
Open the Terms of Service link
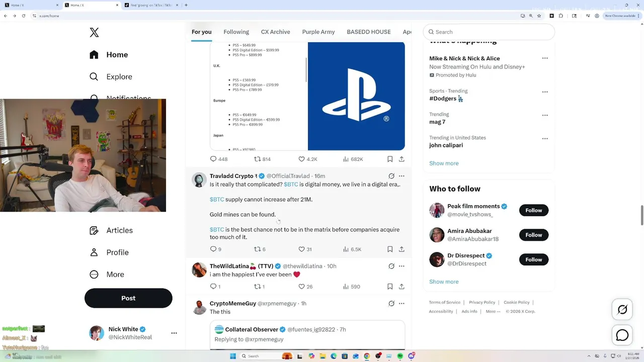pos(445,302)
